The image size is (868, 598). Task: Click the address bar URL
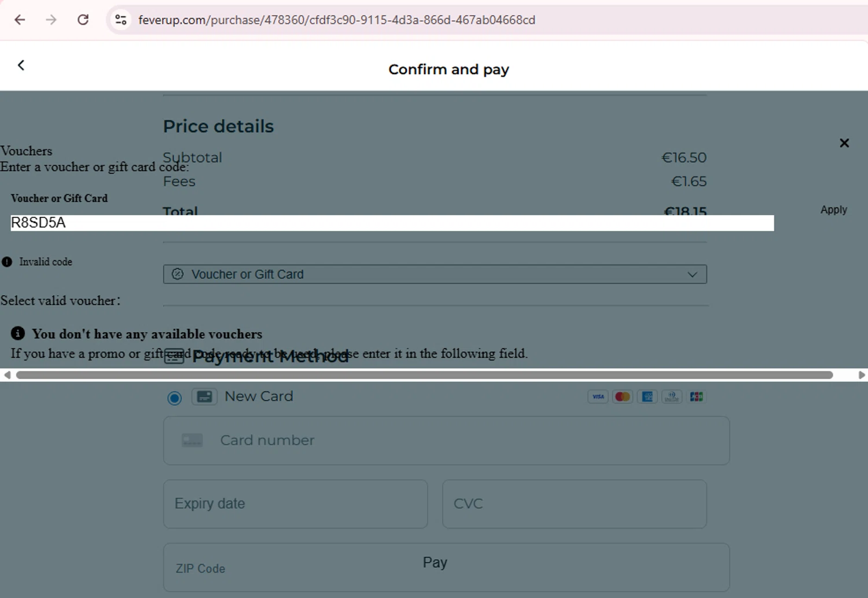336,20
